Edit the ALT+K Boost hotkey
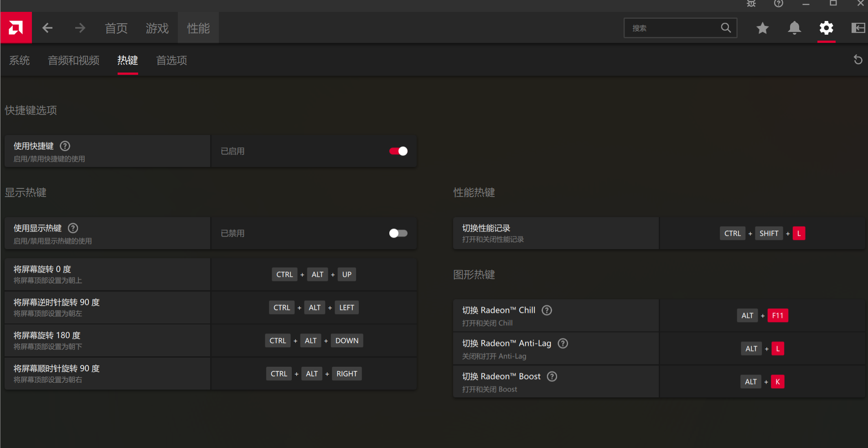Image resolution: width=868 pixels, height=448 pixels. [763, 382]
